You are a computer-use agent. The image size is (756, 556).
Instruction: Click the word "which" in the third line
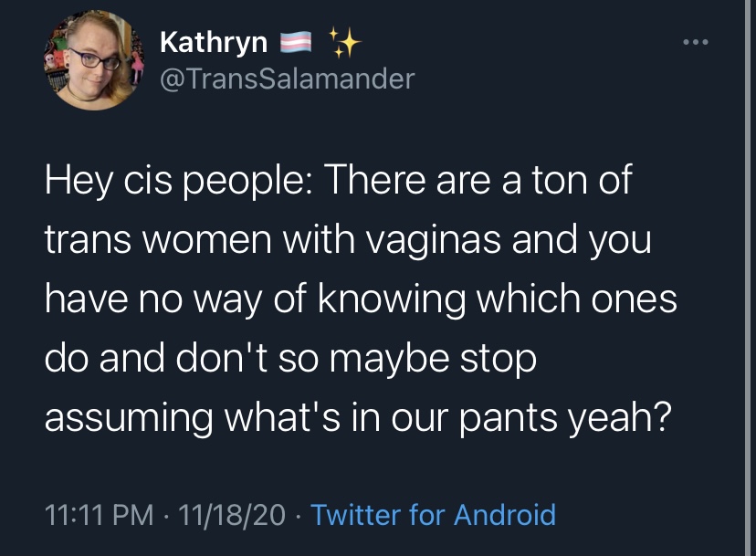click(529, 299)
